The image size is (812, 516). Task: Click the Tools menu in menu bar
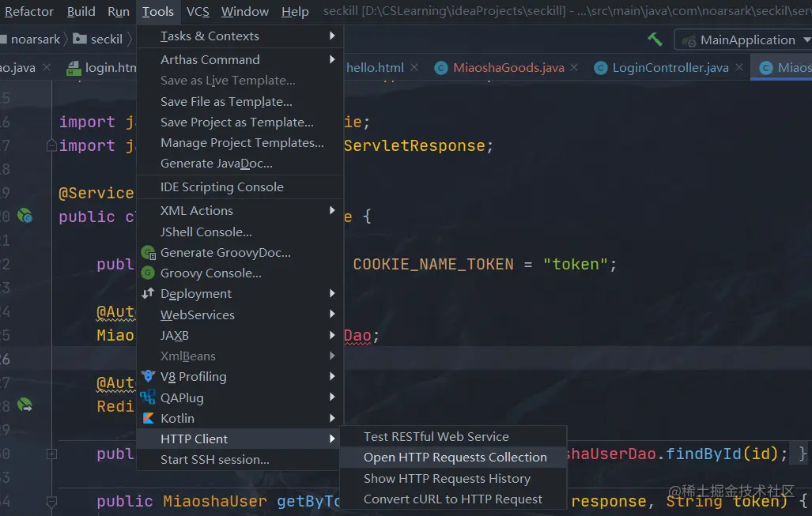(x=158, y=11)
